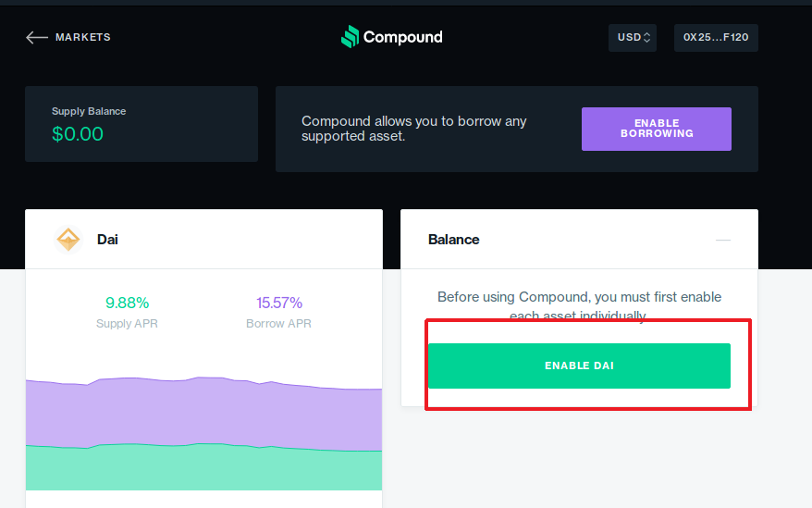Open the wallet address 0X25...F120 button
This screenshot has height=508, width=812.
(716, 37)
